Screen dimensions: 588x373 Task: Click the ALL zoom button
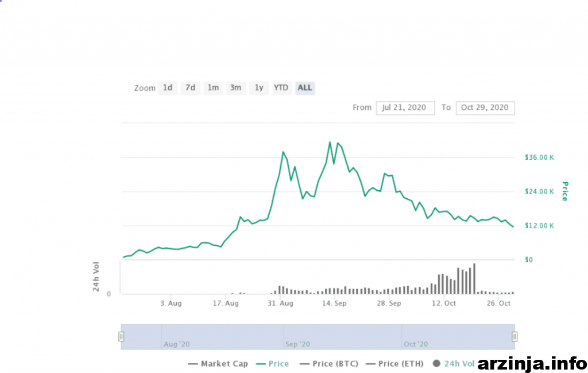[305, 88]
